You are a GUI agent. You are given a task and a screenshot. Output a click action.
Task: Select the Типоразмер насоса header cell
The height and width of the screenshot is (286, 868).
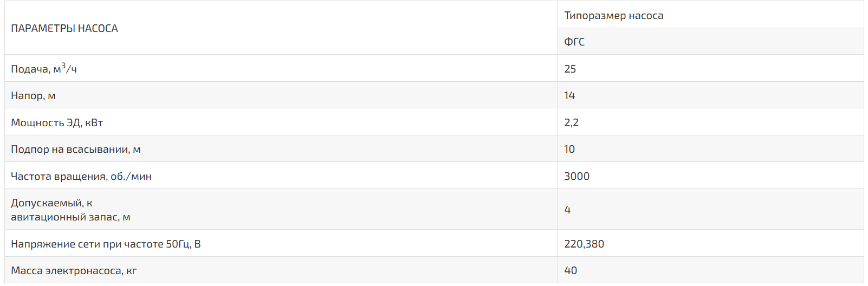pos(711,15)
